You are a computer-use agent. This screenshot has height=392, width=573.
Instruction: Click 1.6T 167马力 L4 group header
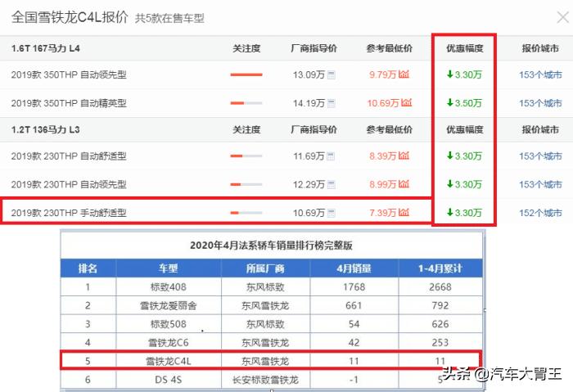pos(45,48)
